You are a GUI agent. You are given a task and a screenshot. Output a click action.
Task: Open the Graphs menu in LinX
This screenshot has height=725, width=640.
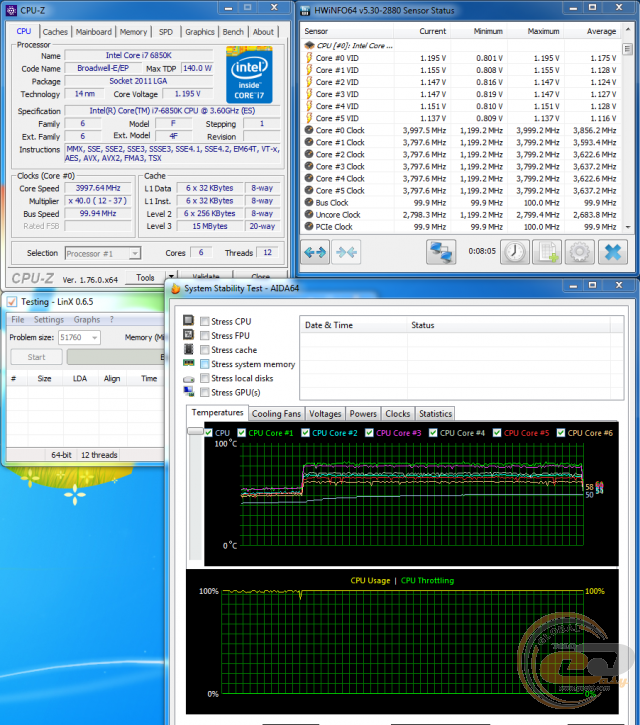[x=86, y=319]
